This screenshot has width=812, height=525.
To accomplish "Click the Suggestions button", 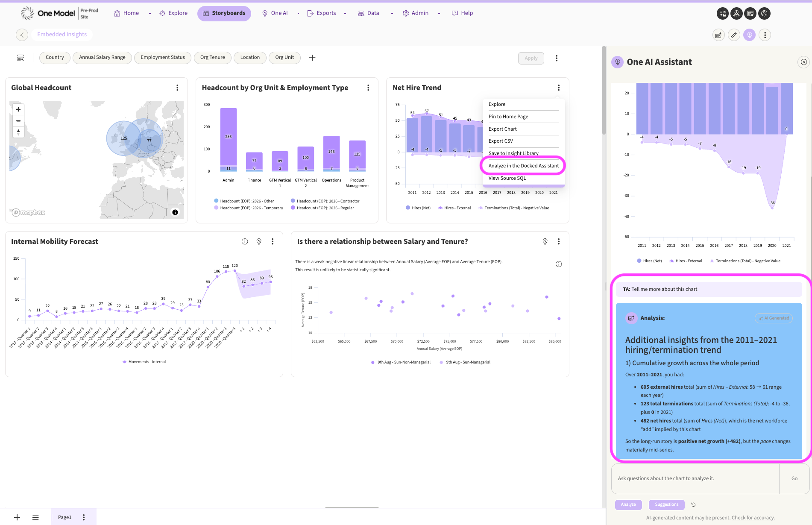I will 666,504.
